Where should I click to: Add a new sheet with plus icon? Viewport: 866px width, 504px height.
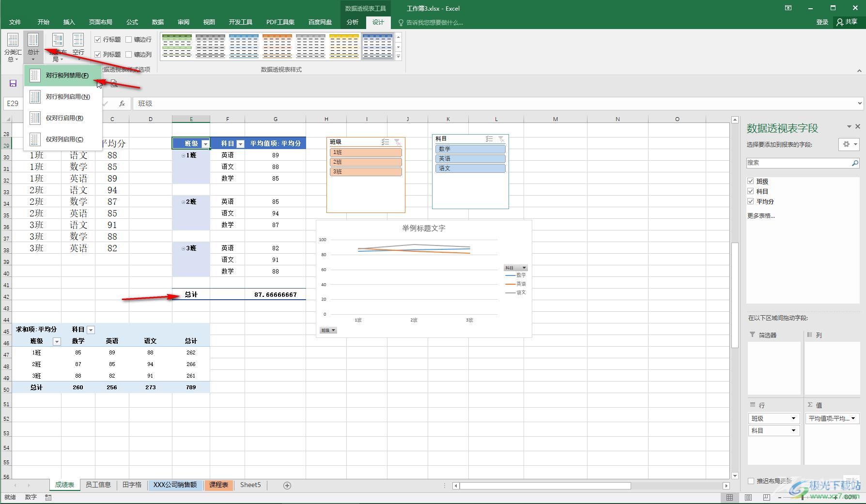[x=287, y=485]
